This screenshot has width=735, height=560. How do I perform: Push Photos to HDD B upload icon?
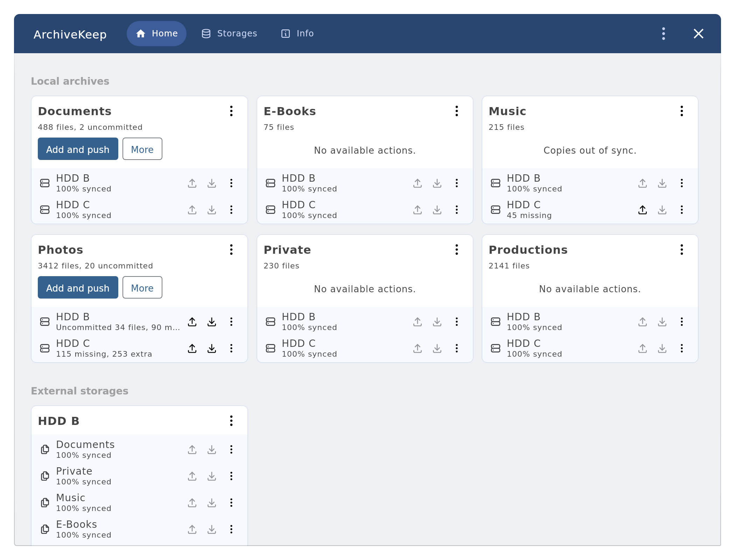coord(192,322)
